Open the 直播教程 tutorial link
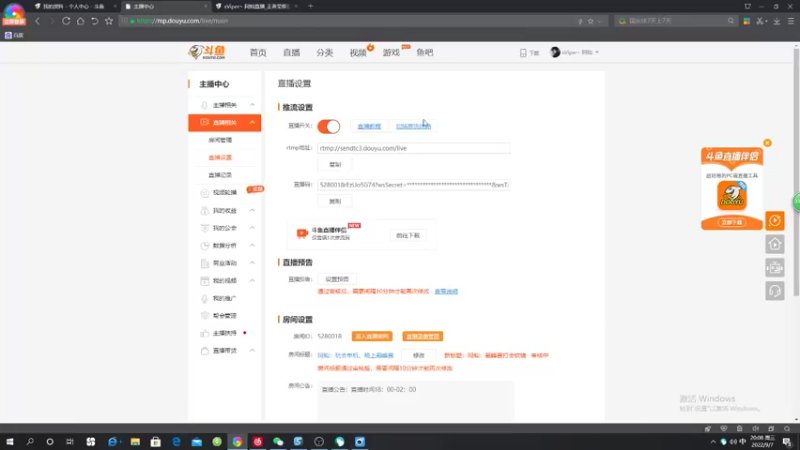 tap(369, 126)
